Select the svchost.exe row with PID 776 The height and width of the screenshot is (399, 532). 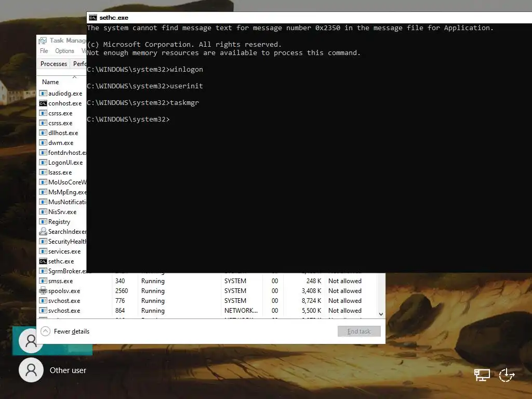(x=207, y=301)
